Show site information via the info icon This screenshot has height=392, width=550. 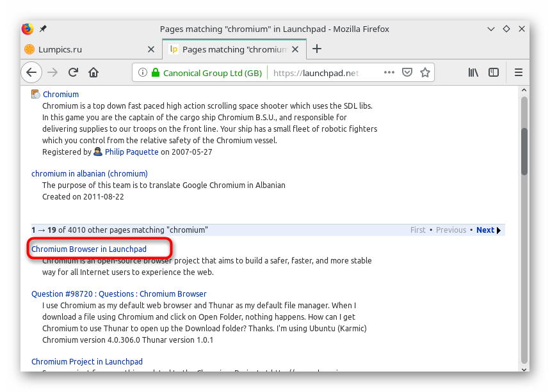[142, 72]
